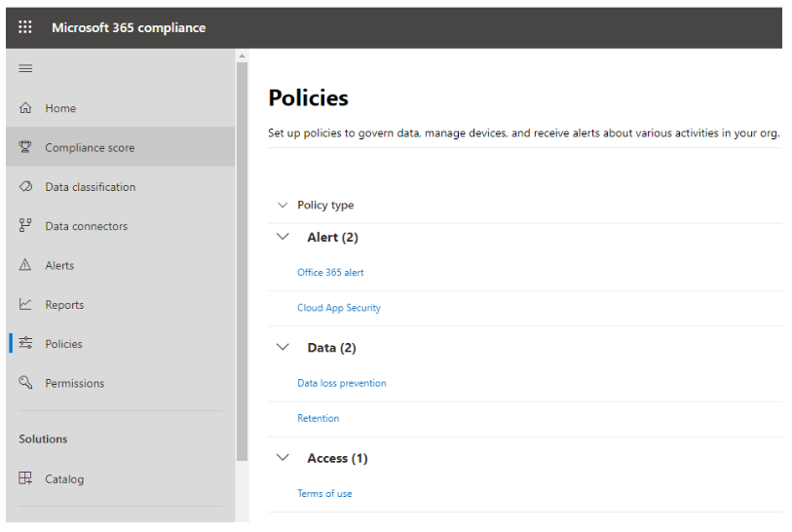Click the Catalog grid icon

[x=25, y=478]
